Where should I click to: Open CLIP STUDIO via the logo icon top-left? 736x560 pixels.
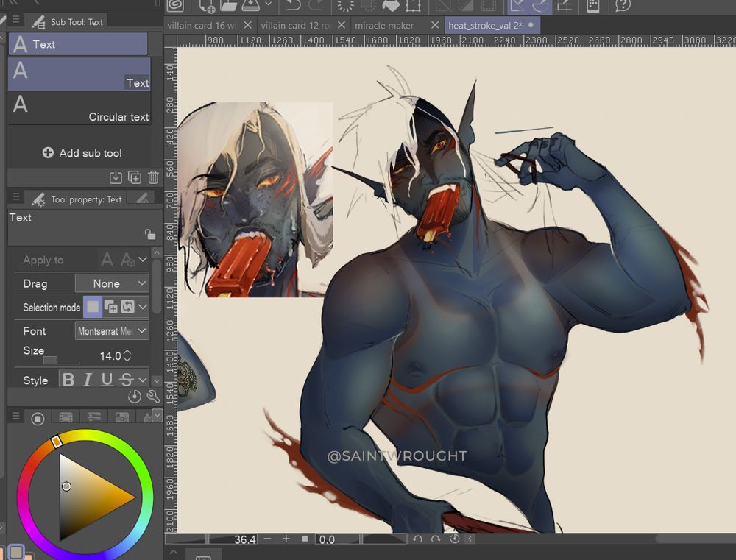coord(175,7)
